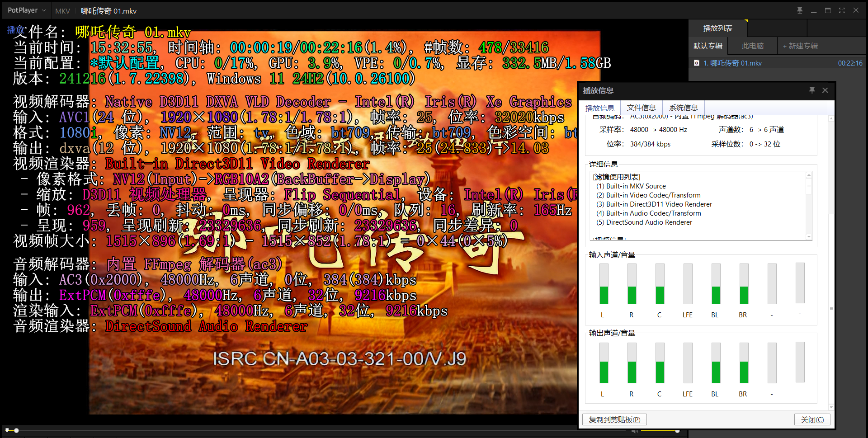Click the up arrow of the 详细信息 scrollbar
Screen dimensions: 868x438
[809, 175]
